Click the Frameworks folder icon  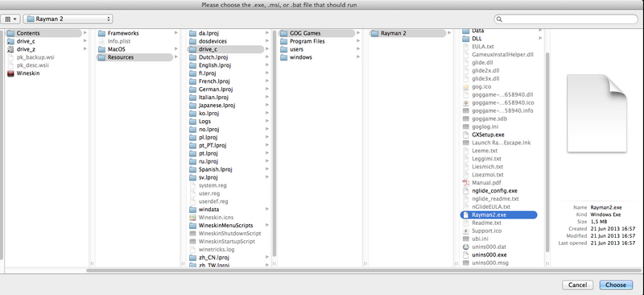coord(102,33)
